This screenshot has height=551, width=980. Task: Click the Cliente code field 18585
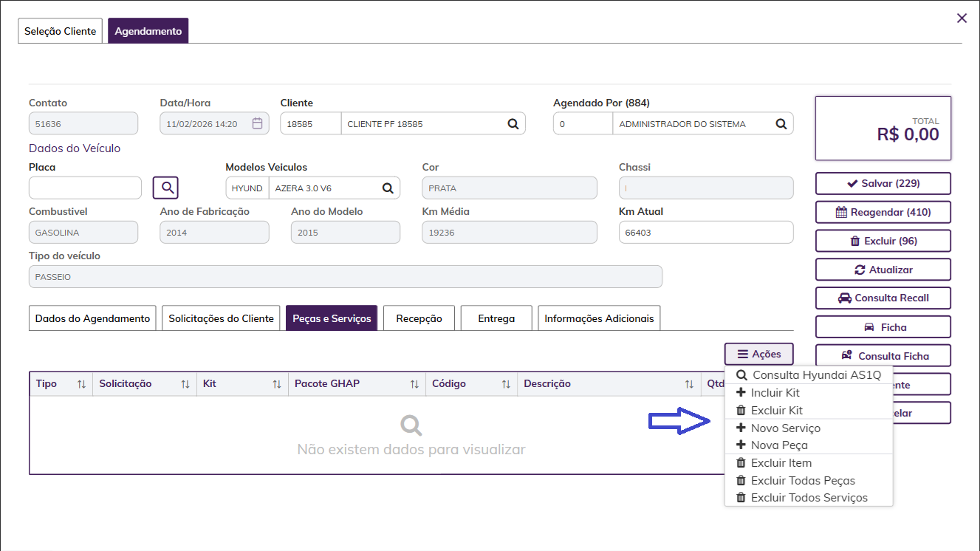point(310,124)
